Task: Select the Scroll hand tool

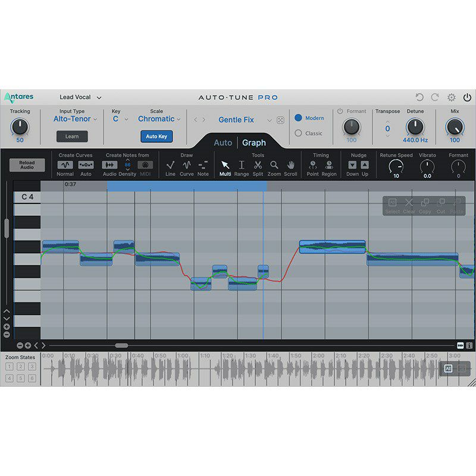Action: (291, 165)
